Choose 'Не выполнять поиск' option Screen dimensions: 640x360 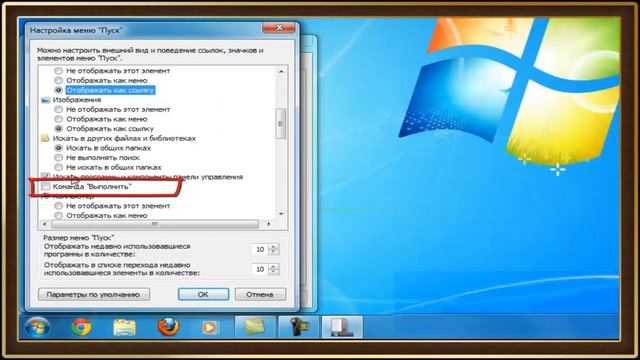click(59, 158)
